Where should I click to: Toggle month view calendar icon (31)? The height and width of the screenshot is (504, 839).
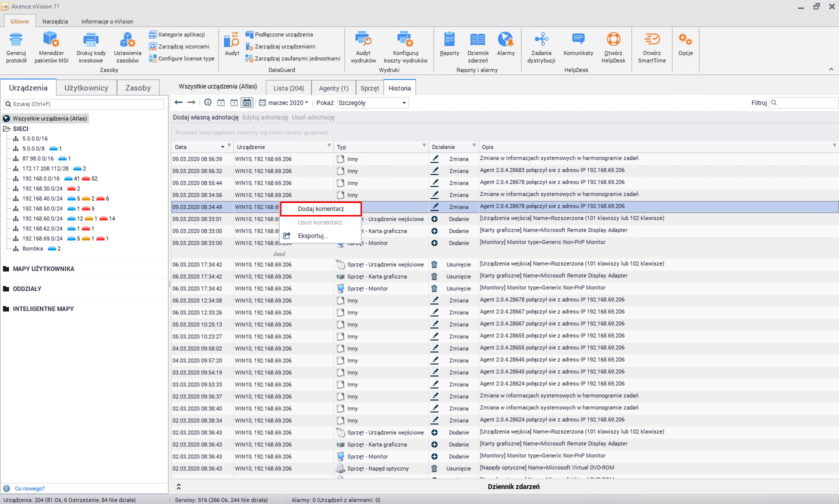[247, 102]
